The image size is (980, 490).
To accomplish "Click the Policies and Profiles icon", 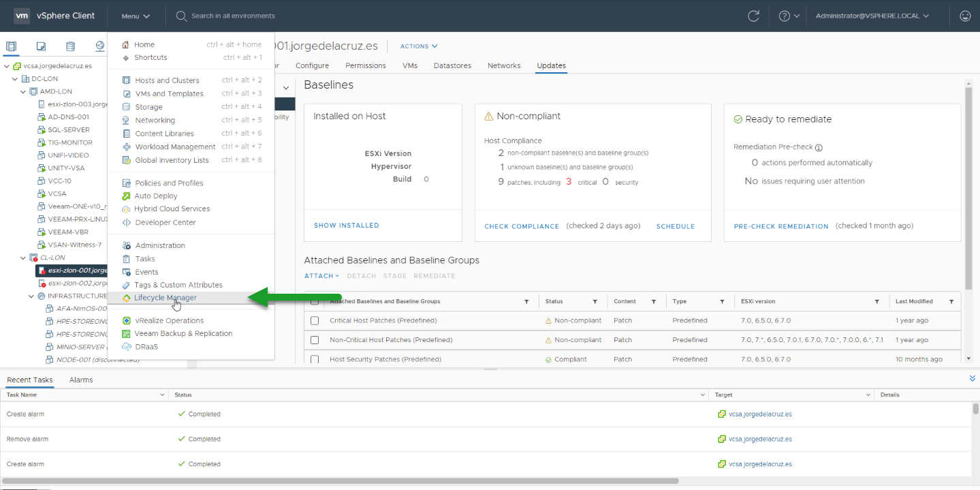I will pyautogui.click(x=127, y=183).
